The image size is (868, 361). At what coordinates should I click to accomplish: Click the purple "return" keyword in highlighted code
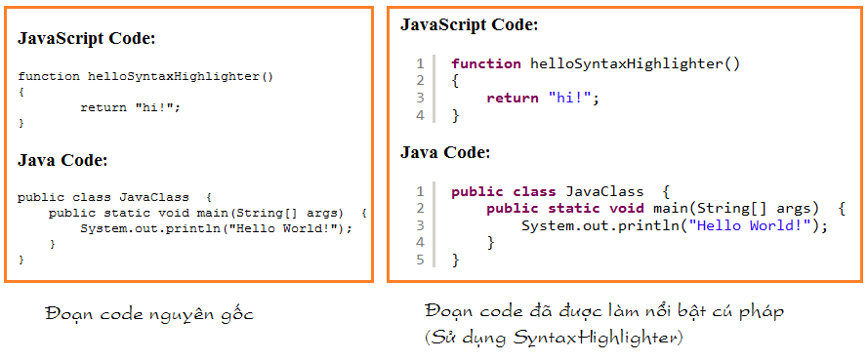click(512, 99)
